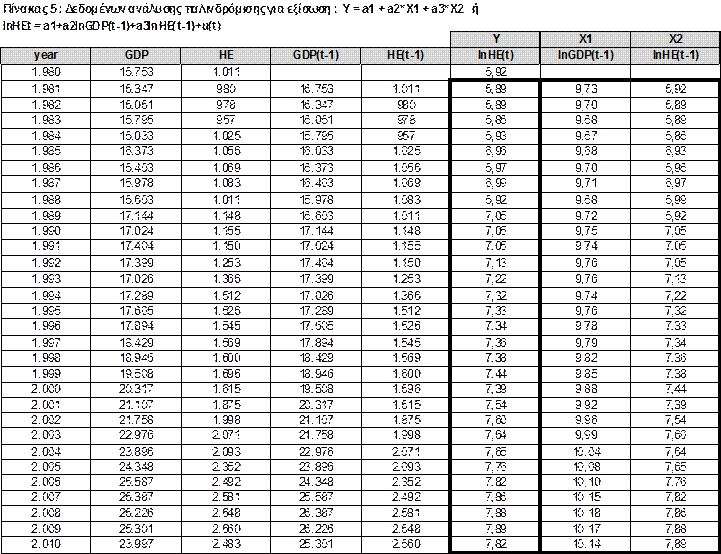
Task: Click the GDP value '17.144' in row 1.989
Action: [136, 216]
